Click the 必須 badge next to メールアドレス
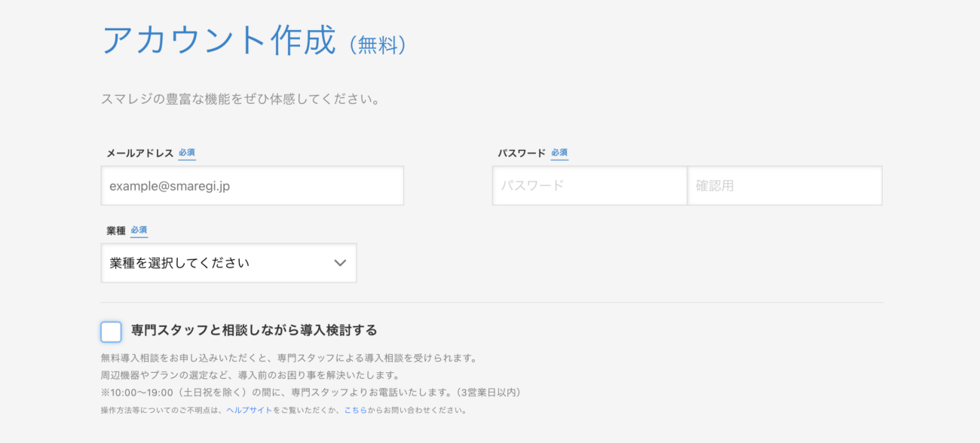980x443 pixels. [x=187, y=153]
